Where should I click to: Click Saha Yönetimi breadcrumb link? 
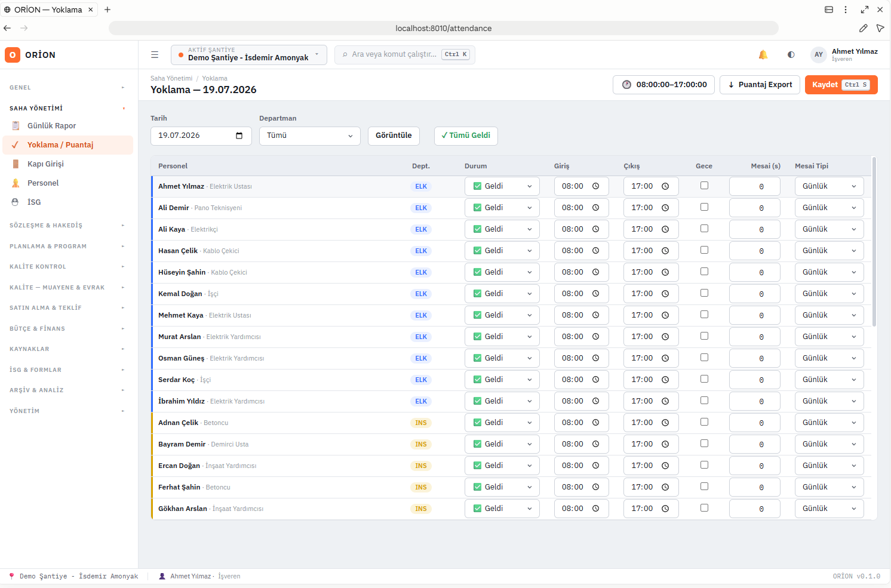pos(171,78)
